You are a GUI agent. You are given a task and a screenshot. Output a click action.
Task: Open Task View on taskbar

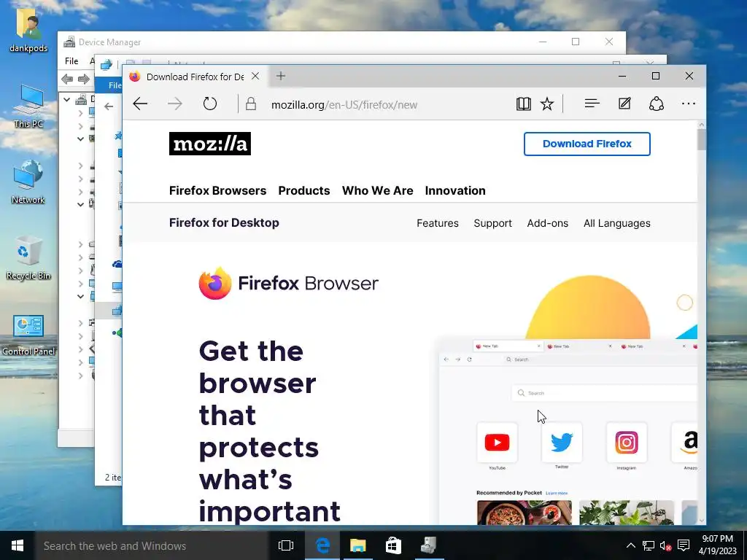(x=286, y=545)
